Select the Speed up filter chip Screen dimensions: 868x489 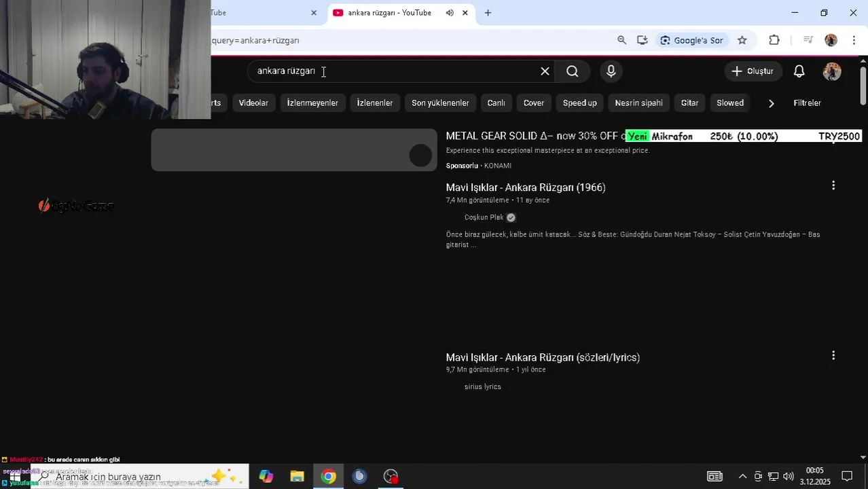point(580,103)
